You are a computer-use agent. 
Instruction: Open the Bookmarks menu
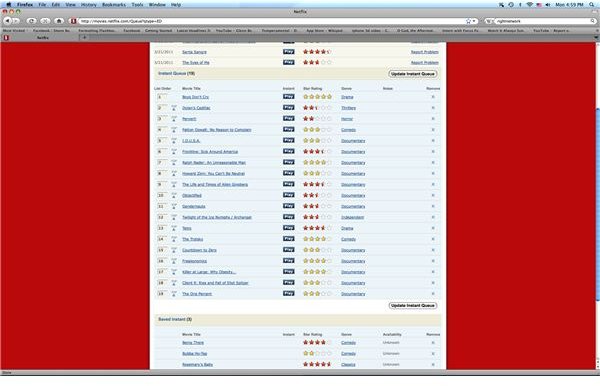(x=114, y=5)
